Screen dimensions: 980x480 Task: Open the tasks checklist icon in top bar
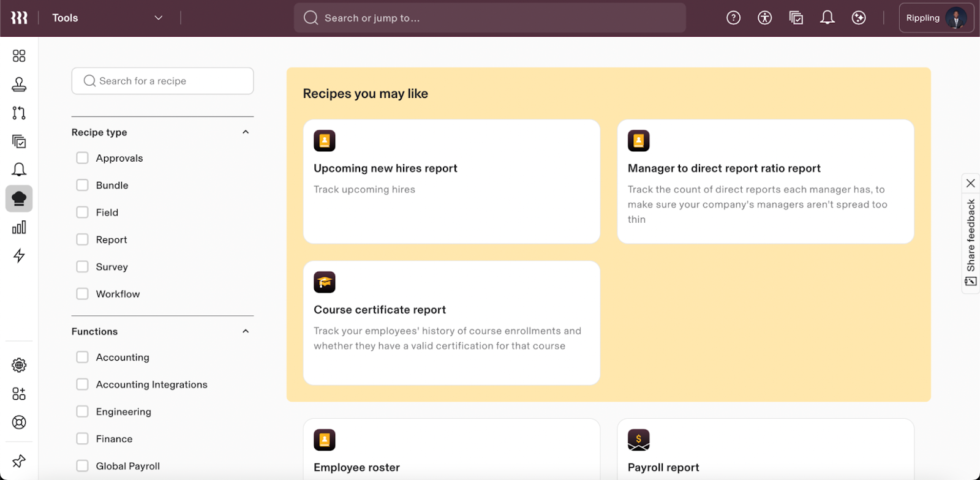tap(796, 18)
